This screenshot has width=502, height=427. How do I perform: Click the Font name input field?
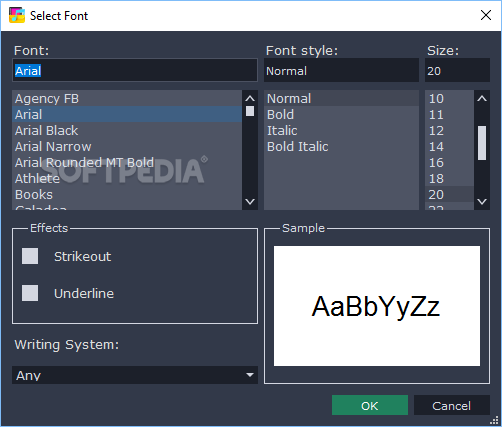(135, 70)
